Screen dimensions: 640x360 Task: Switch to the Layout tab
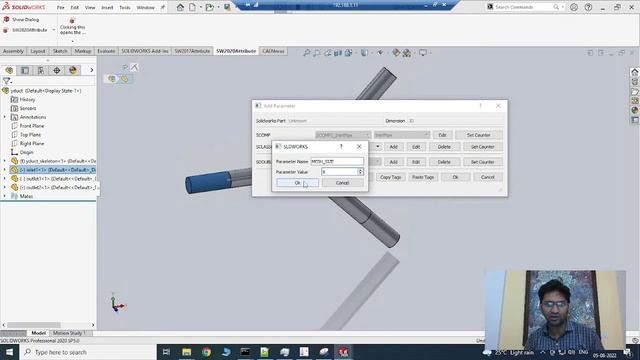point(38,51)
